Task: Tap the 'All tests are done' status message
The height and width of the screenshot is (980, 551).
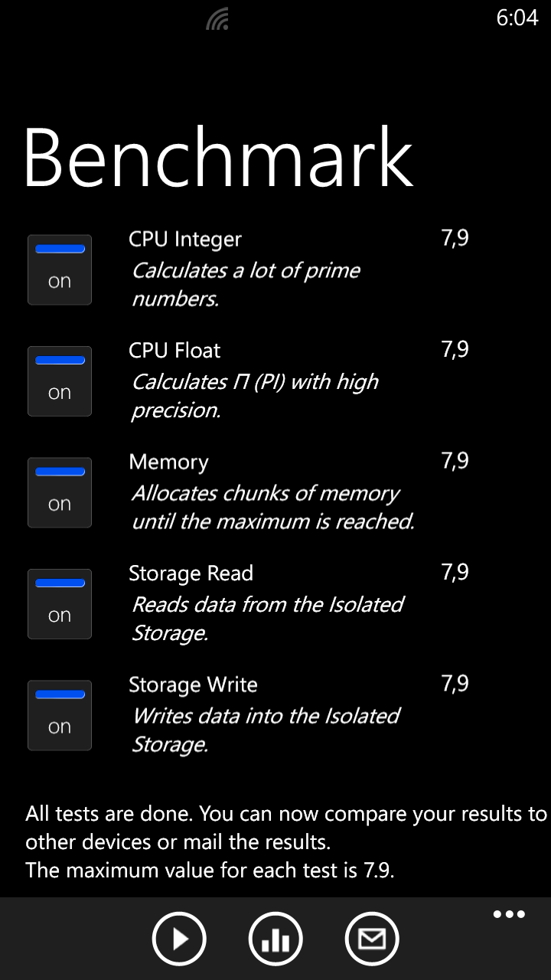Action: (286, 842)
